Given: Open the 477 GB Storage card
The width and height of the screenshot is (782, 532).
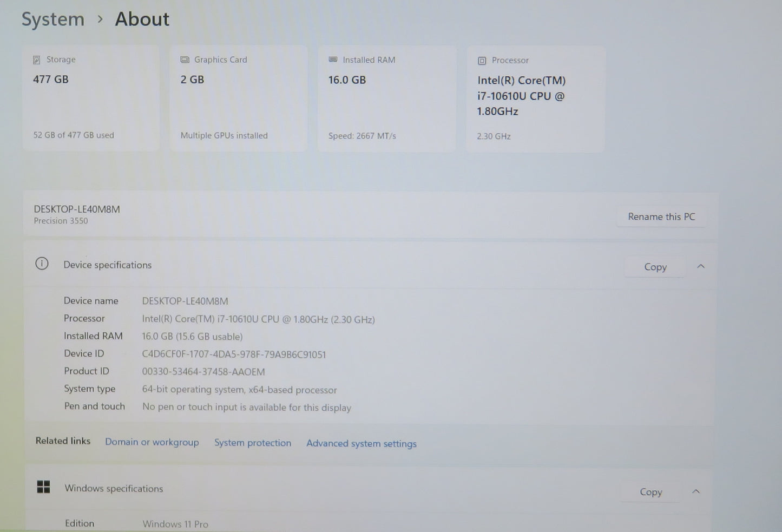Looking at the screenshot, I should click(x=91, y=97).
